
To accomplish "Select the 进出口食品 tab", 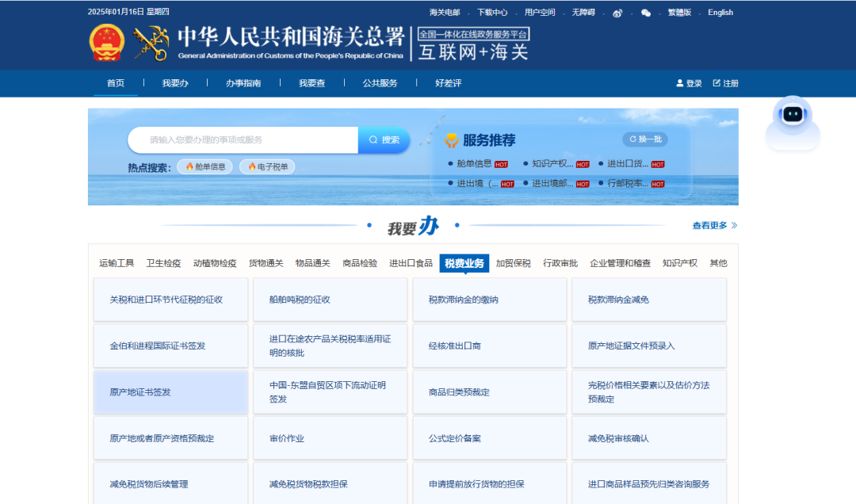I will [x=411, y=263].
